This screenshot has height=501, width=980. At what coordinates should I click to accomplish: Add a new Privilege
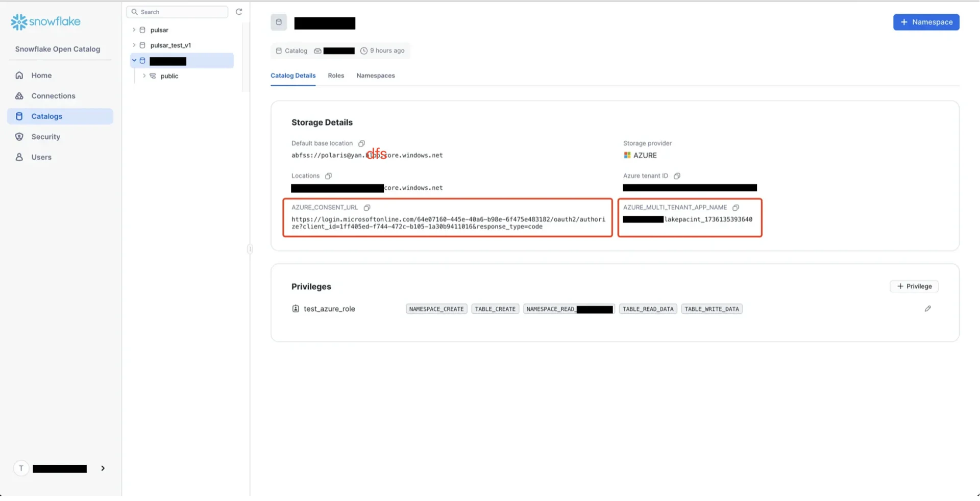point(914,286)
